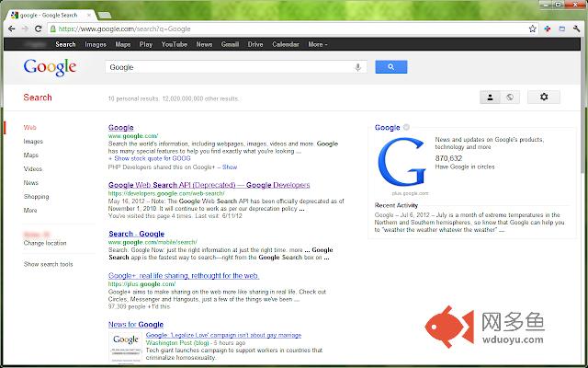Viewport: 588px width, 368px height.
Task: Select Shopping in the left sidebar
Action: pos(37,196)
